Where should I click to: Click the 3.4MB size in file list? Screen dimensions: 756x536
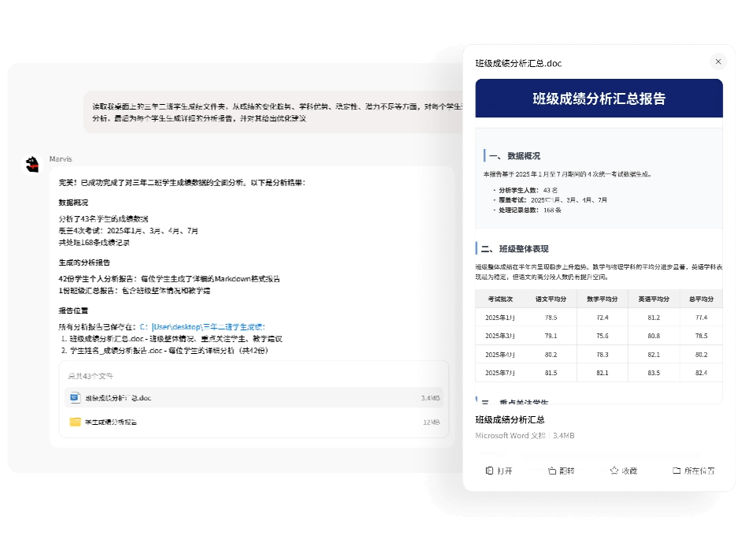pyautogui.click(x=430, y=398)
